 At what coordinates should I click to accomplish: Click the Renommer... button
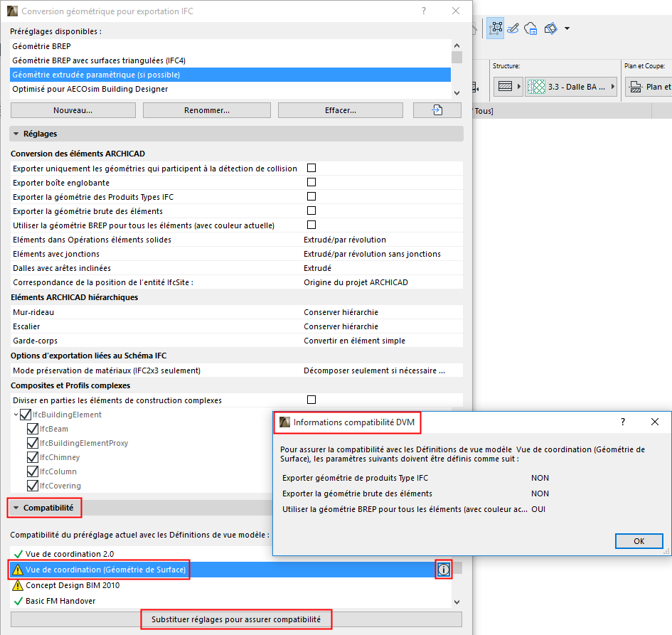pyautogui.click(x=206, y=110)
